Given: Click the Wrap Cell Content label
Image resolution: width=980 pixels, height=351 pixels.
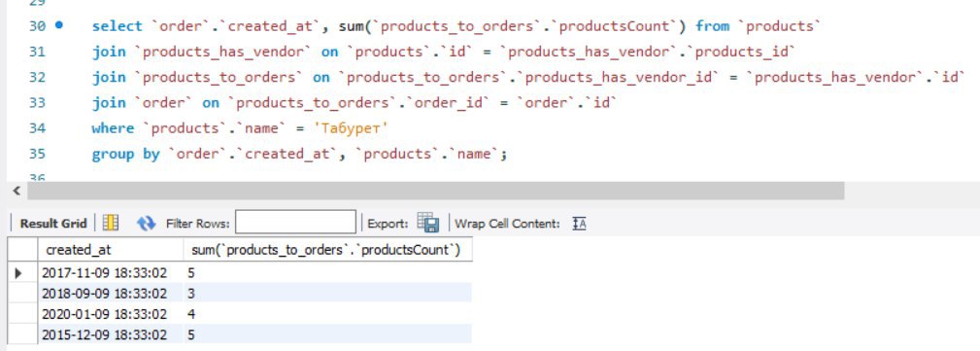Looking at the screenshot, I should coord(507,224).
